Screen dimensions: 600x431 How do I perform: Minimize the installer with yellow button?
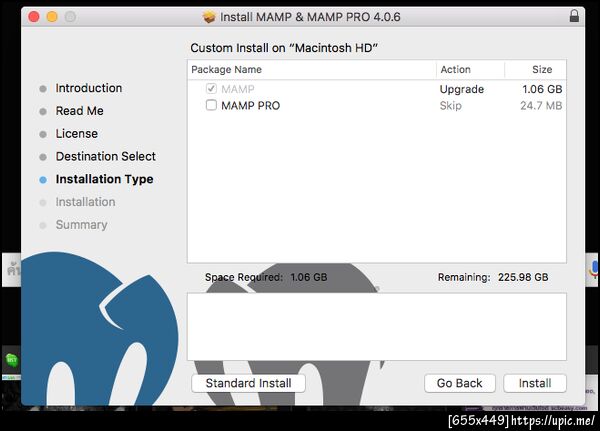pos(52,16)
